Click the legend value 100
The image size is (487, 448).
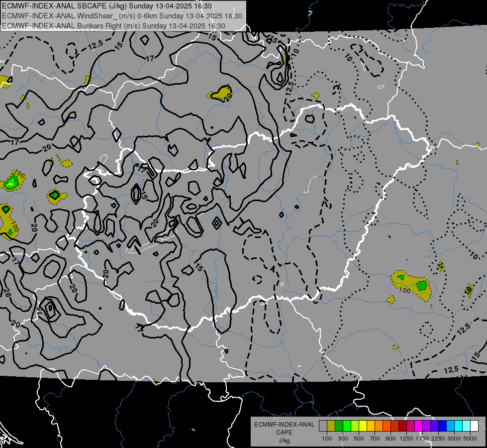tap(327, 439)
